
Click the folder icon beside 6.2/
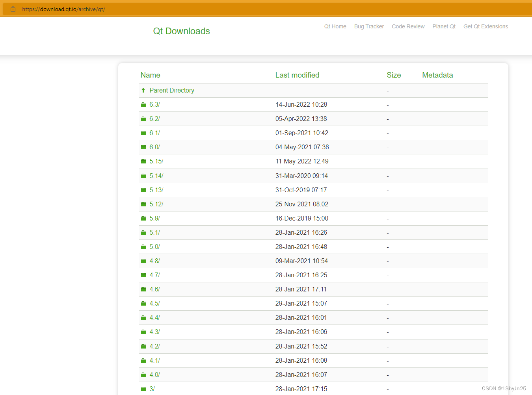pyautogui.click(x=143, y=119)
